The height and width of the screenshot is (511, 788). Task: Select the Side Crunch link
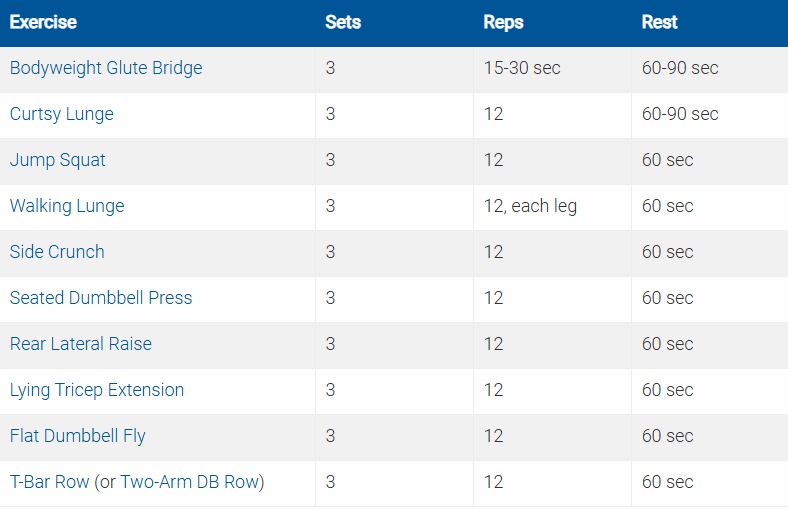click(57, 252)
